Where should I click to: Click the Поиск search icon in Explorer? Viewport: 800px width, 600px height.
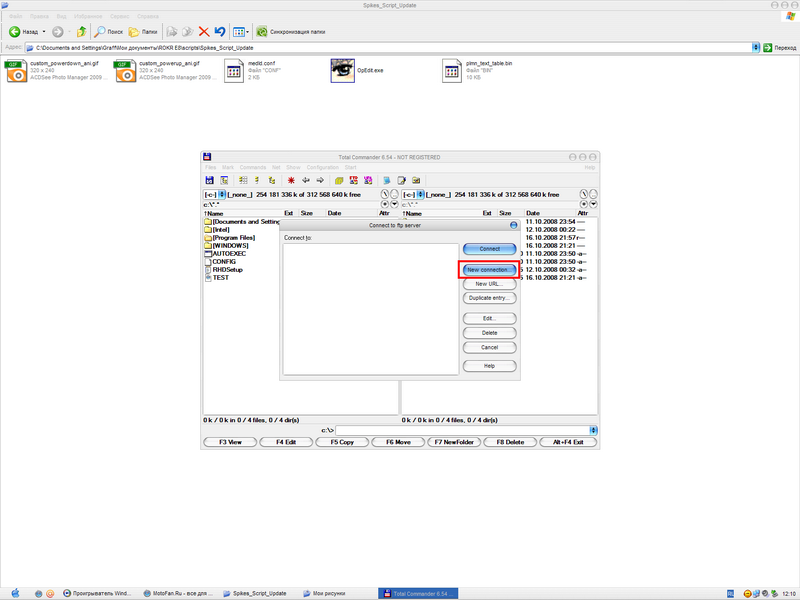tap(100, 32)
